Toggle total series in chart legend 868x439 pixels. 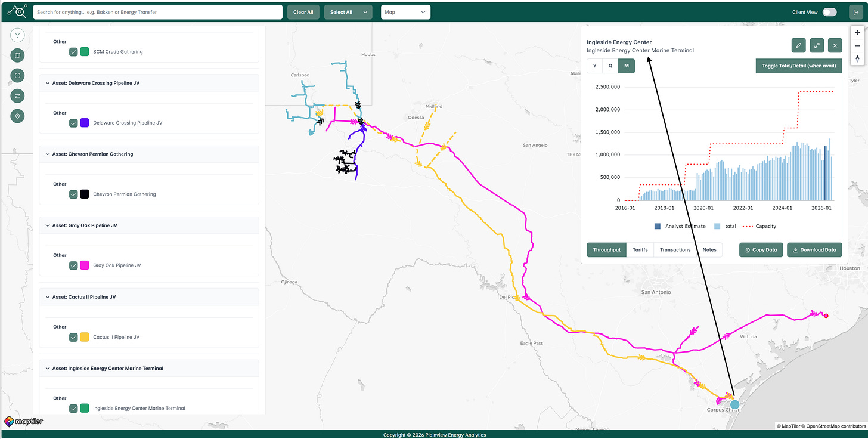pos(724,226)
